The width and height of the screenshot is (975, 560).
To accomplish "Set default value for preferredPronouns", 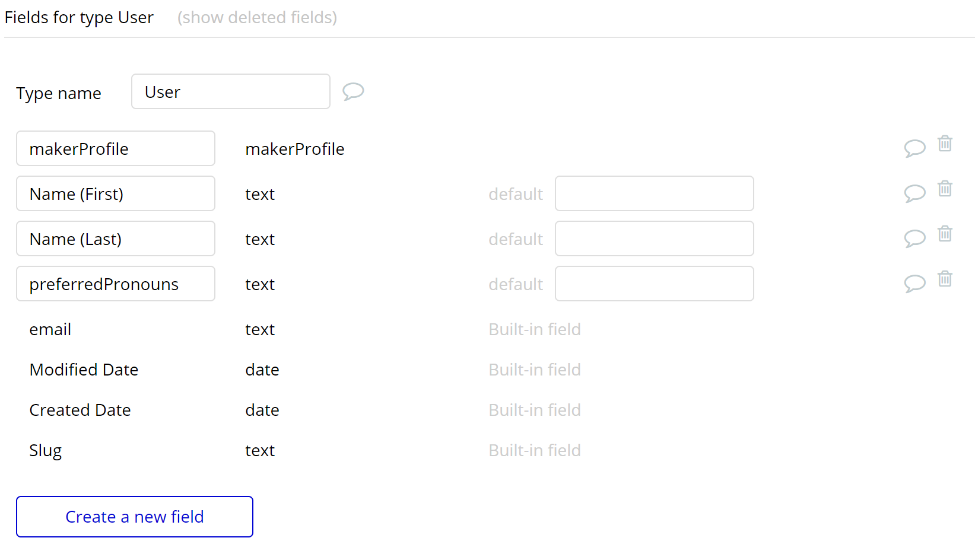I will point(655,284).
